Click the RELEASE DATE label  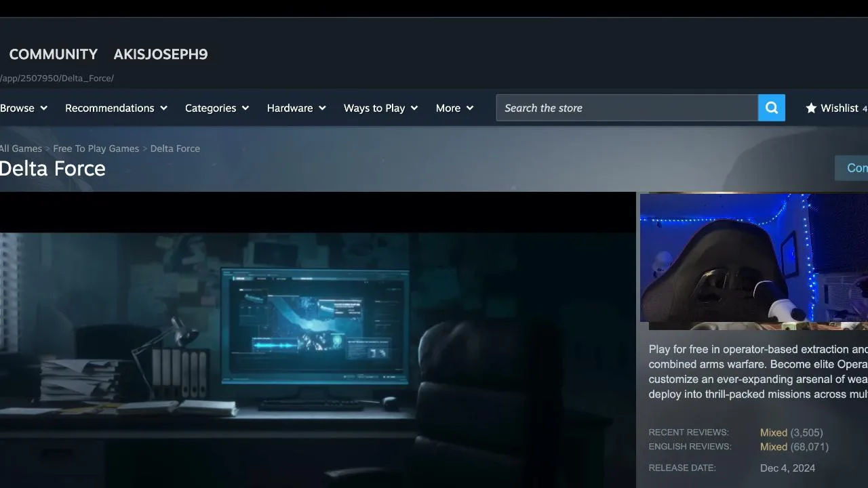point(682,468)
